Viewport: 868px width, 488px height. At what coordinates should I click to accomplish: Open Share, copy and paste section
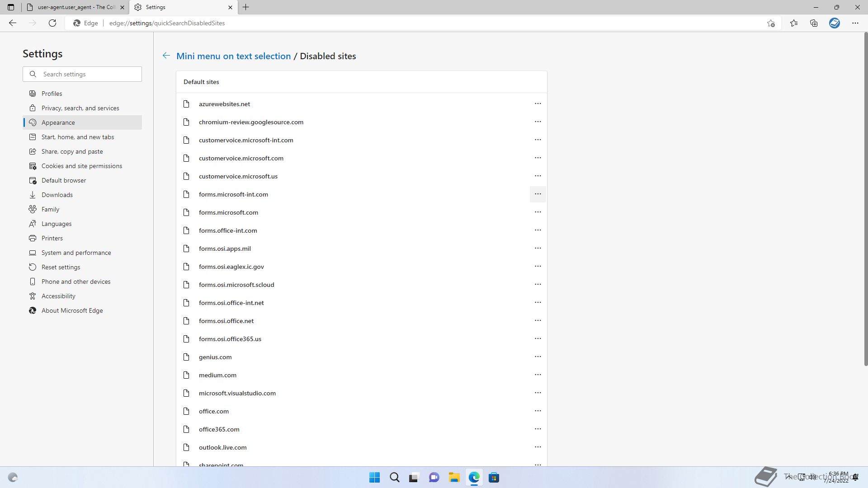click(82, 151)
